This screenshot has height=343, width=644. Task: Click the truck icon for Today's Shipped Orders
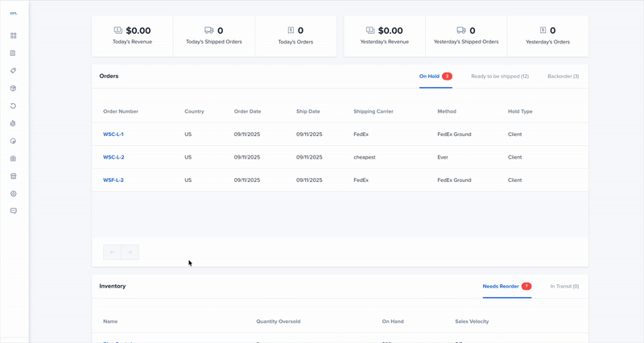click(x=209, y=31)
